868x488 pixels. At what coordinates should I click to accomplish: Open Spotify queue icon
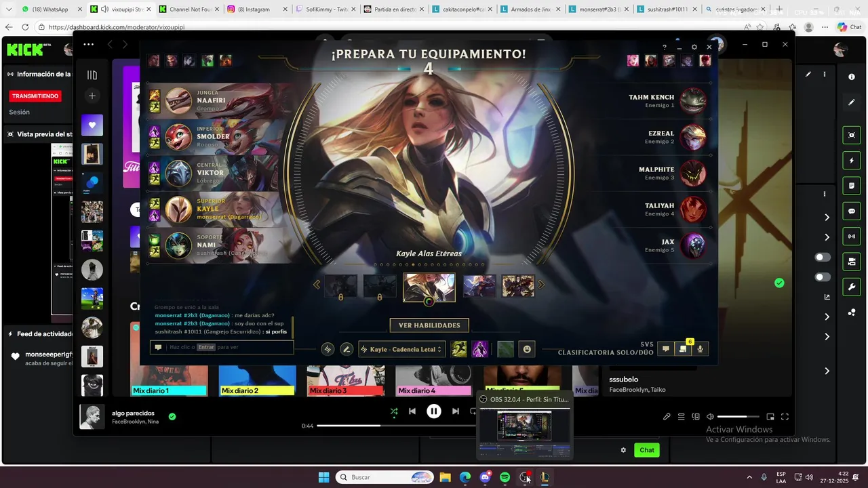pyautogui.click(x=682, y=416)
